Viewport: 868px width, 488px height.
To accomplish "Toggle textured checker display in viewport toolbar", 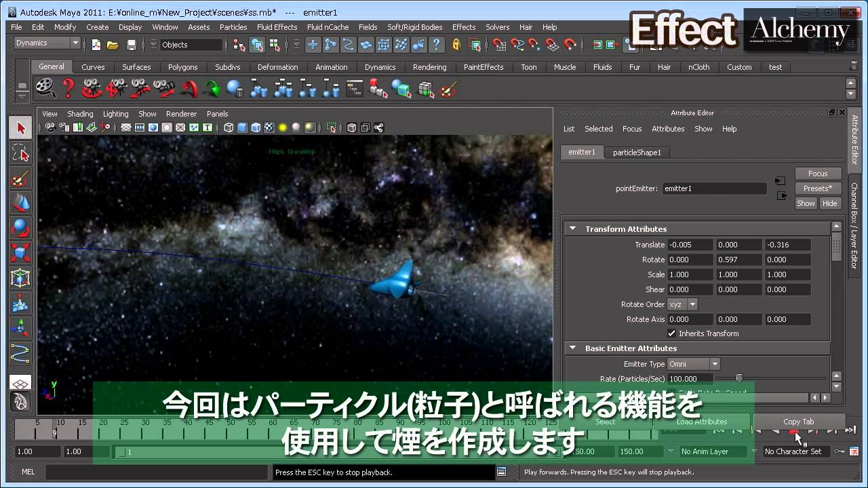I will [x=269, y=127].
